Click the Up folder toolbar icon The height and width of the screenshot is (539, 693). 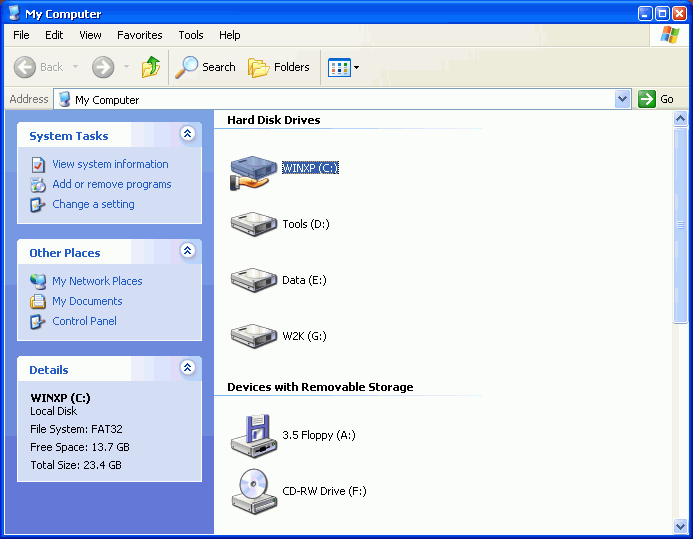click(x=151, y=67)
